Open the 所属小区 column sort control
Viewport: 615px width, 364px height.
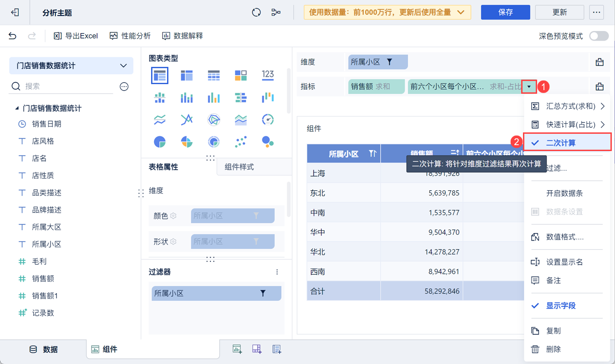click(372, 154)
